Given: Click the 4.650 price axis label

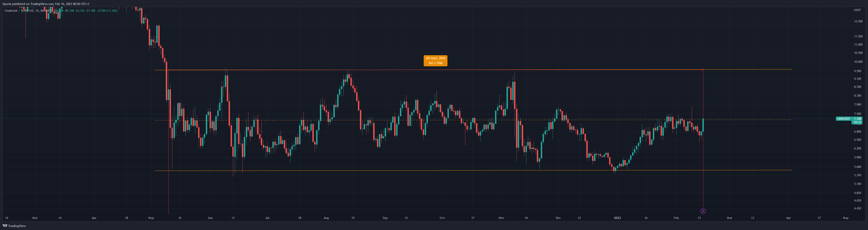Looking at the screenshot, I should [858, 200].
